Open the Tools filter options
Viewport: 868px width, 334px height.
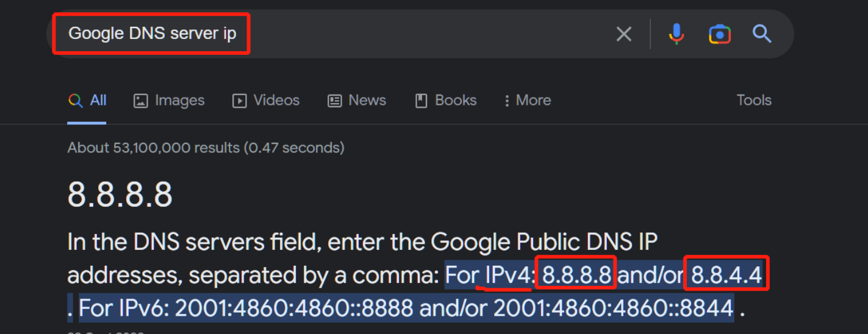[754, 100]
